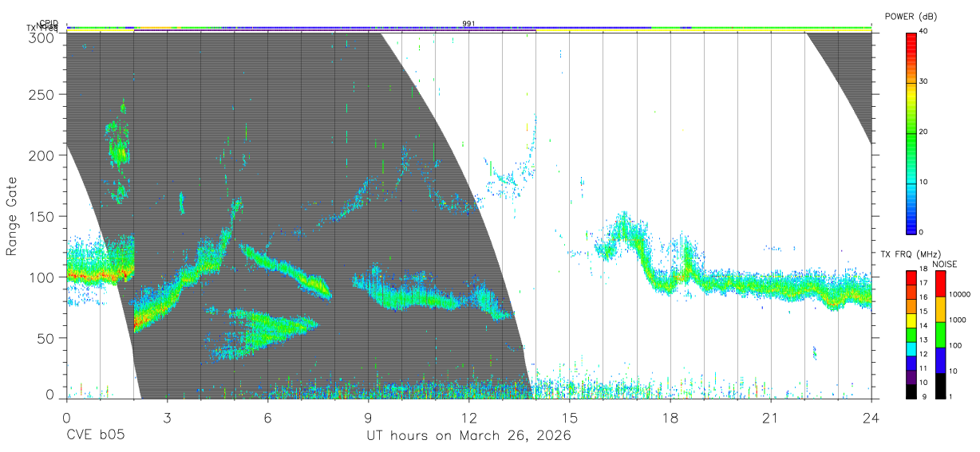Click the orange segment in the top frequency strip
Screen dimensions: 980x452
click(155, 28)
